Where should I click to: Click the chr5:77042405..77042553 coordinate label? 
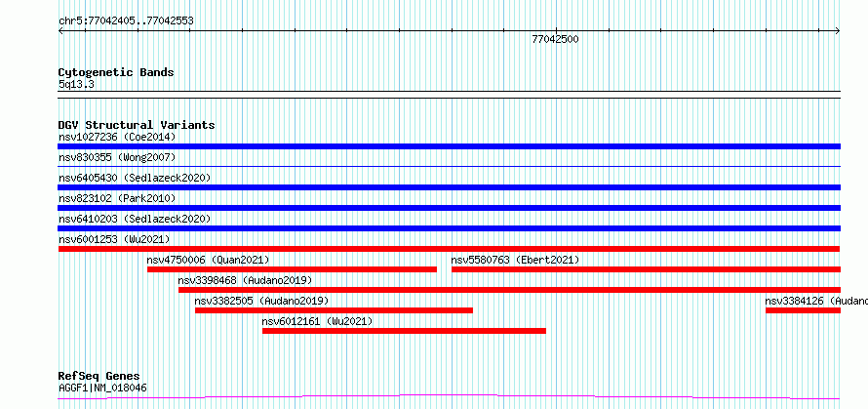click(x=126, y=21)
